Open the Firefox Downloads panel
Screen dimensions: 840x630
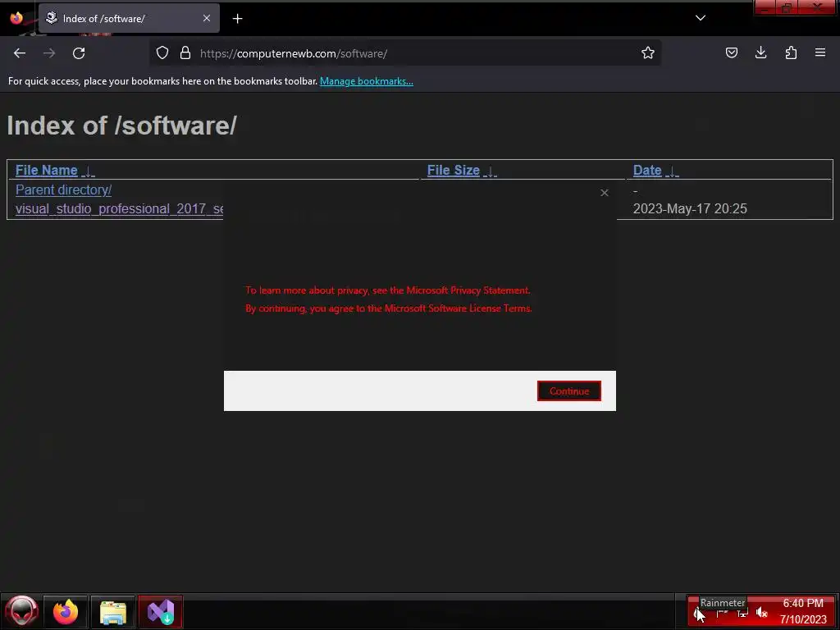[x=760, y=52]
